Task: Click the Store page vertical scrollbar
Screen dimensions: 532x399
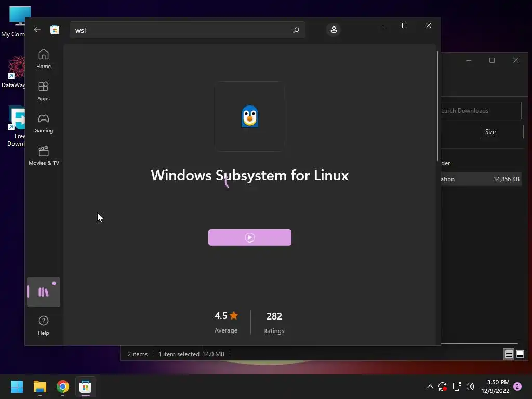Action: (438, 106)
